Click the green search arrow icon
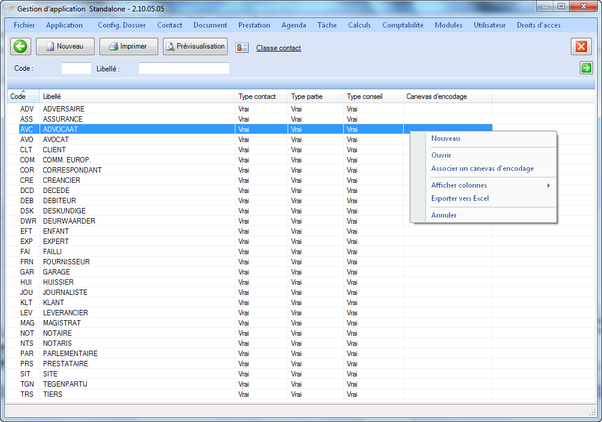602x422 pixels. pyautogui.click(x=585, y=68)
